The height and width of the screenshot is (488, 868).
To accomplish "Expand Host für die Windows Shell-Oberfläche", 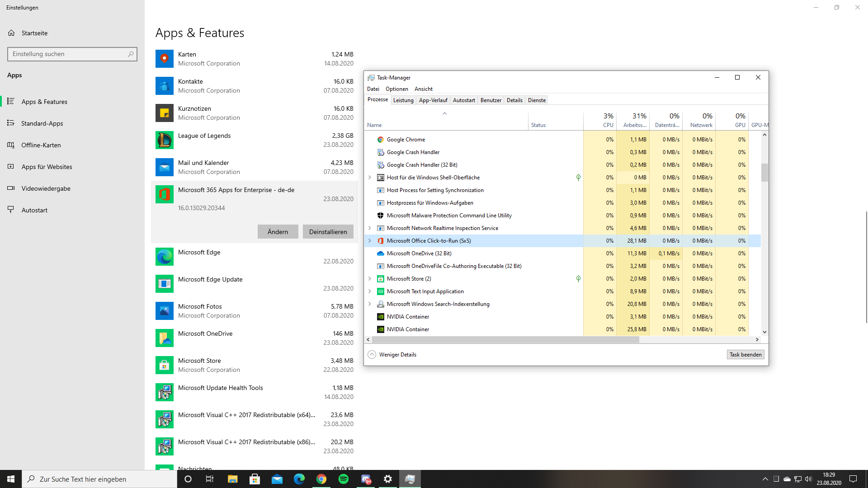I will click(370, 178).
